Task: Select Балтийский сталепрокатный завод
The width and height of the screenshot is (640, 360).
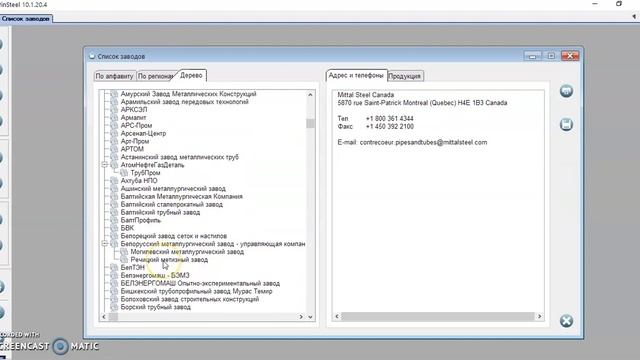Action: (x=171, y=204)
